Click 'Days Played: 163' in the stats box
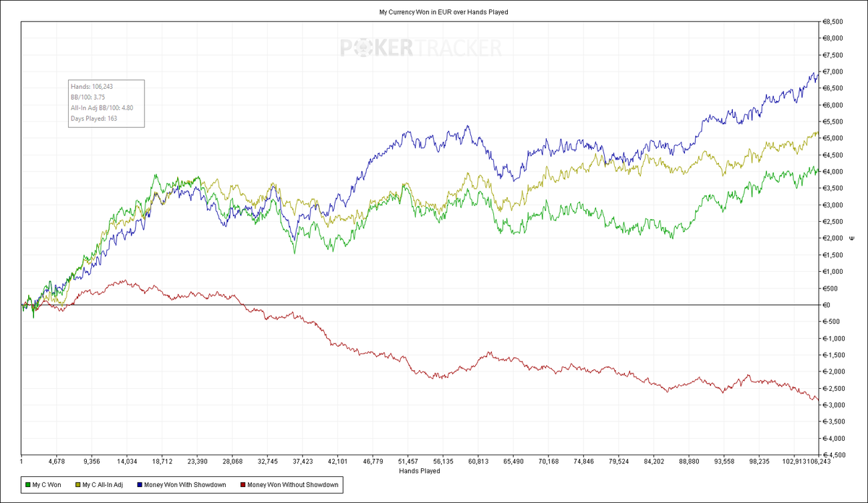Screen dimensions: 868x503 pyautogui.click(x=93, y=118)
